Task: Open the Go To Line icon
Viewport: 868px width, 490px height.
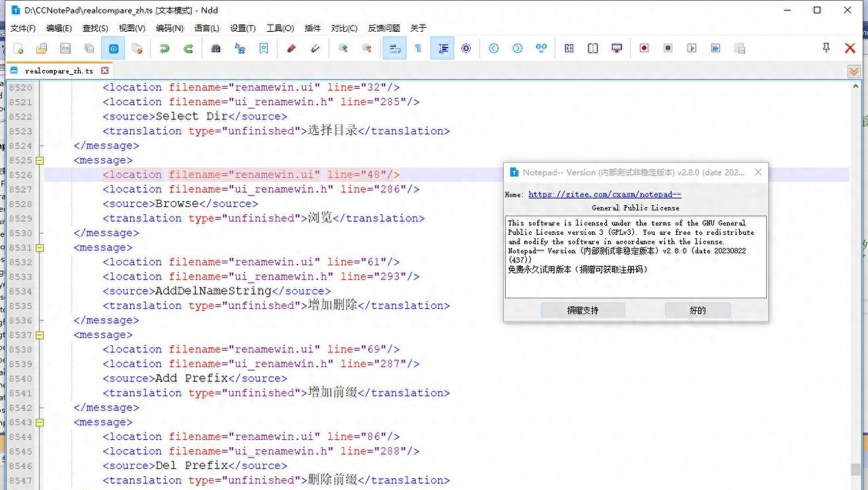Action: 541,48
